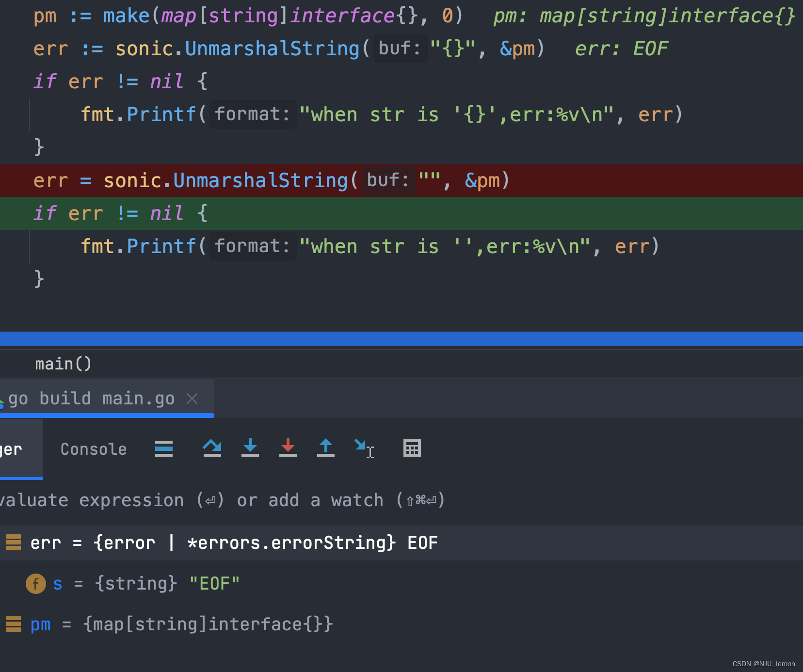Click the inline hint pm: map[string]interface{}
803x672 pixels.
[644, 16]
